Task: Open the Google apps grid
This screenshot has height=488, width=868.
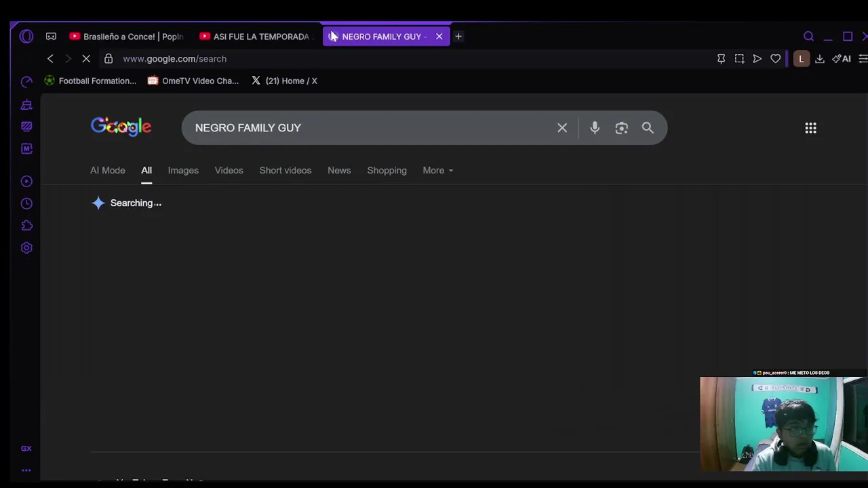Action: 810,128
